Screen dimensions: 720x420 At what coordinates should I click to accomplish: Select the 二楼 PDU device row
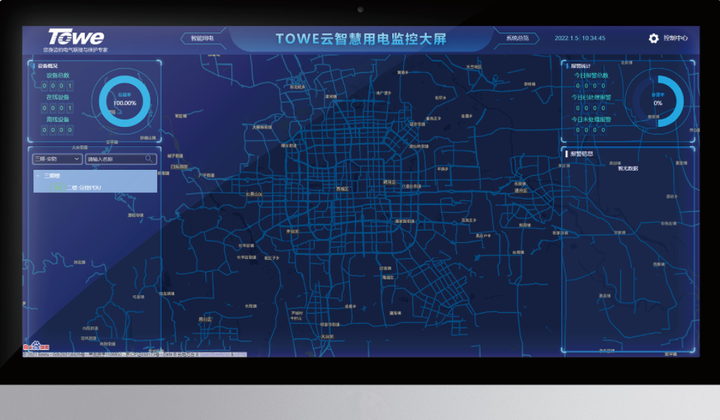coord(95,187)
